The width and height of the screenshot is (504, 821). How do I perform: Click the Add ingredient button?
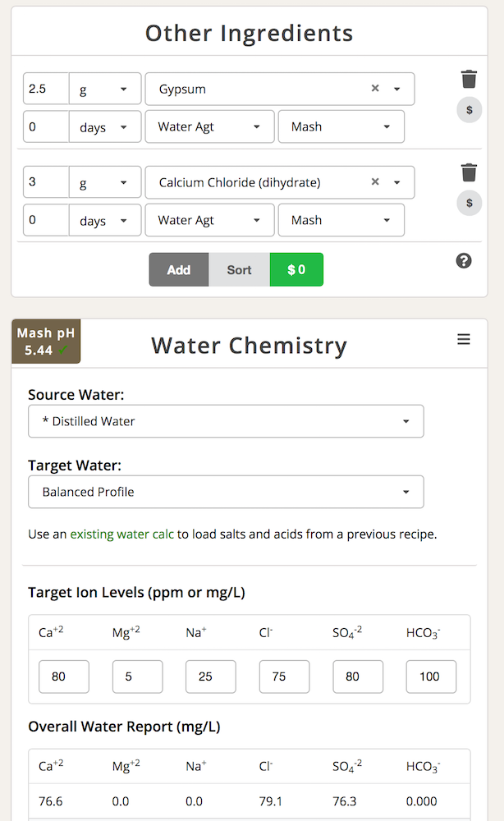(179, 269)
